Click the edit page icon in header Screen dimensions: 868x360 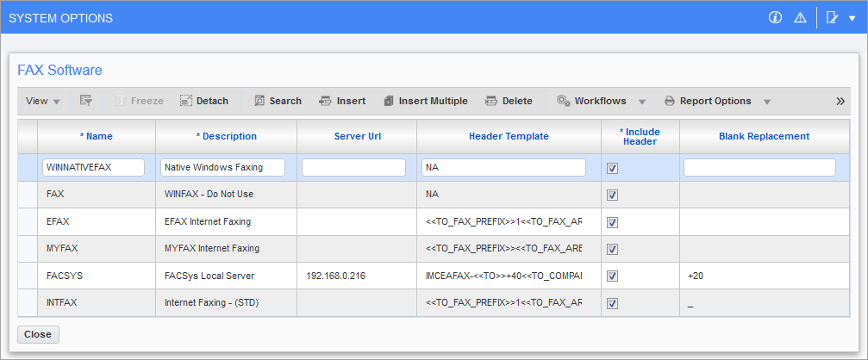coord(832,18)
